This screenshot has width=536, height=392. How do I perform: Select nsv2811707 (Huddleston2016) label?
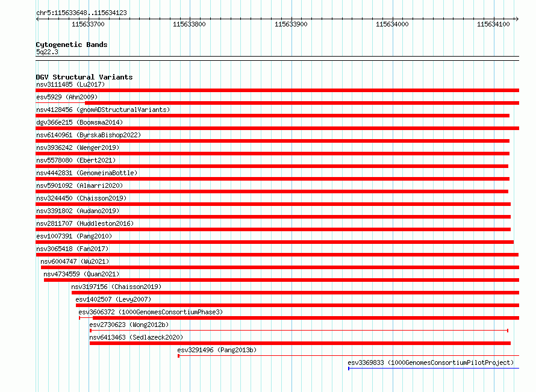(85, 223)
